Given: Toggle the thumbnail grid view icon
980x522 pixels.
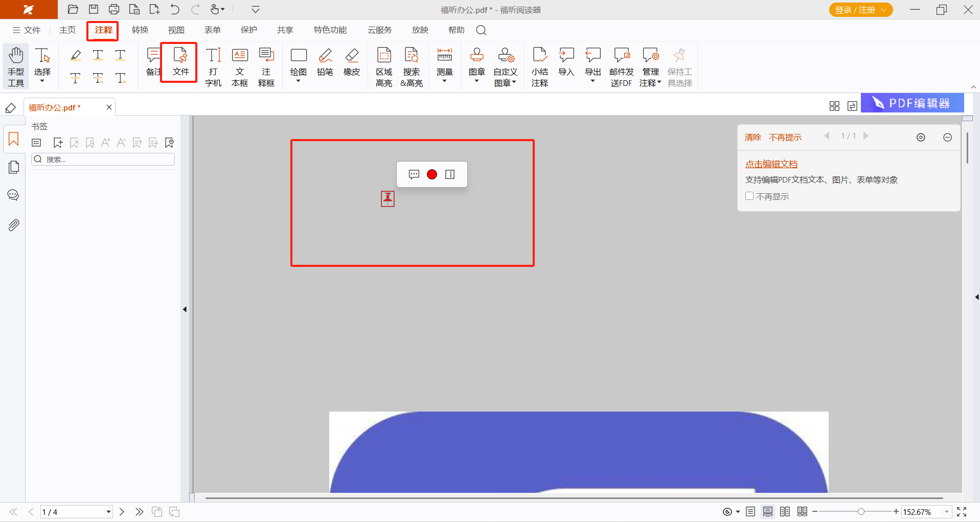Looking at the screenshot, I should (x=834, y=106).
